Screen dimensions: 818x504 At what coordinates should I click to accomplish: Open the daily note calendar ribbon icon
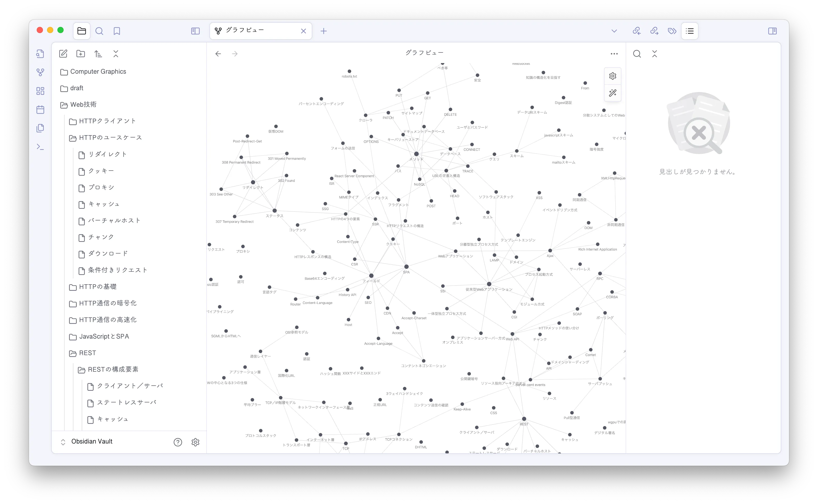click(40, 110)
